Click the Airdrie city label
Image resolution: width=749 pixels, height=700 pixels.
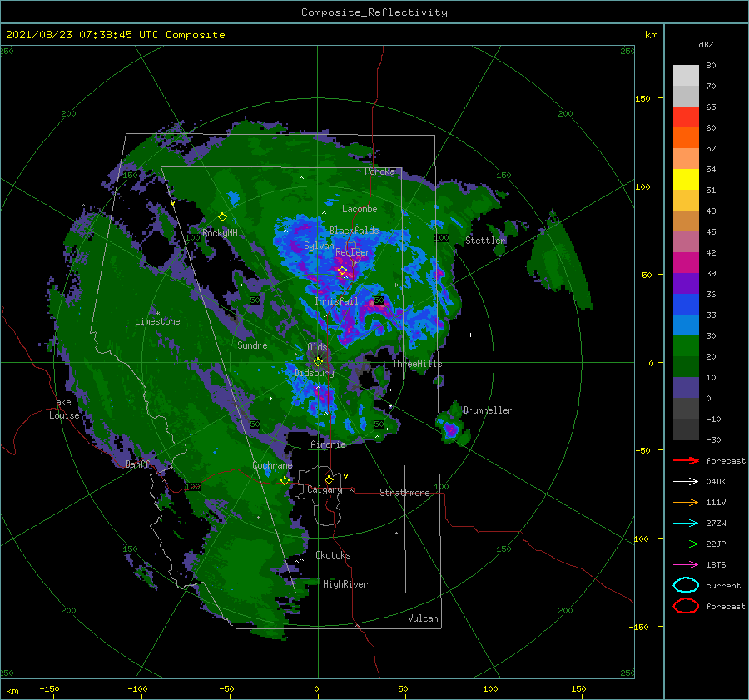[x=328, y=444]
